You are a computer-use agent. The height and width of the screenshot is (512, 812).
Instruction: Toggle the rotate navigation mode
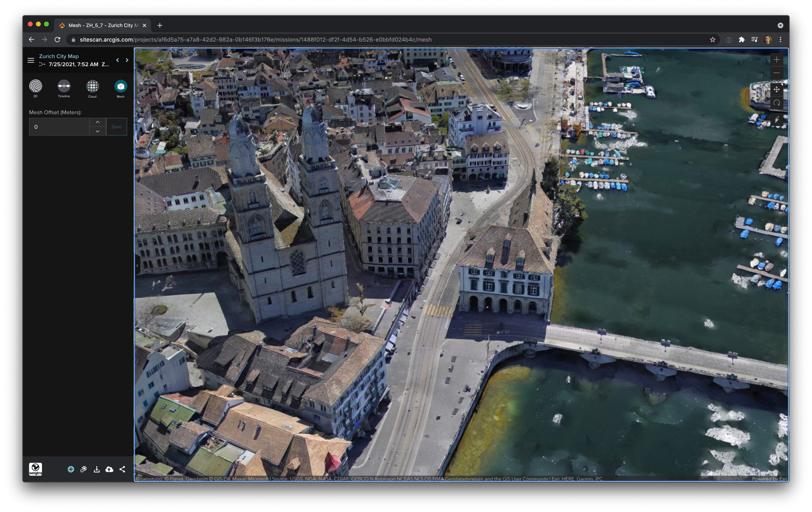[x=776, y=103]
